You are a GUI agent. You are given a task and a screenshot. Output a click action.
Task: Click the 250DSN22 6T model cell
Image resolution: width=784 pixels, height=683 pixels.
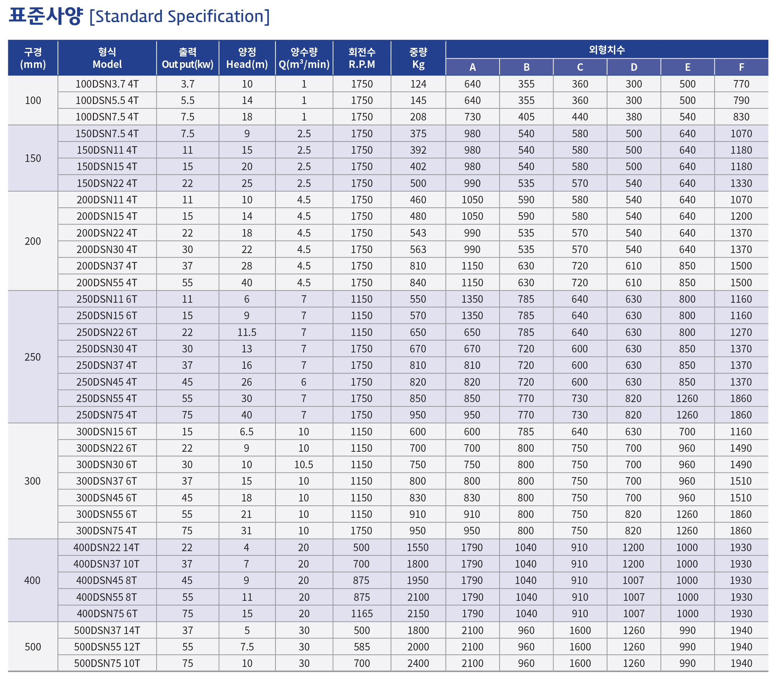pyautogui.click(x=107, y=332)
